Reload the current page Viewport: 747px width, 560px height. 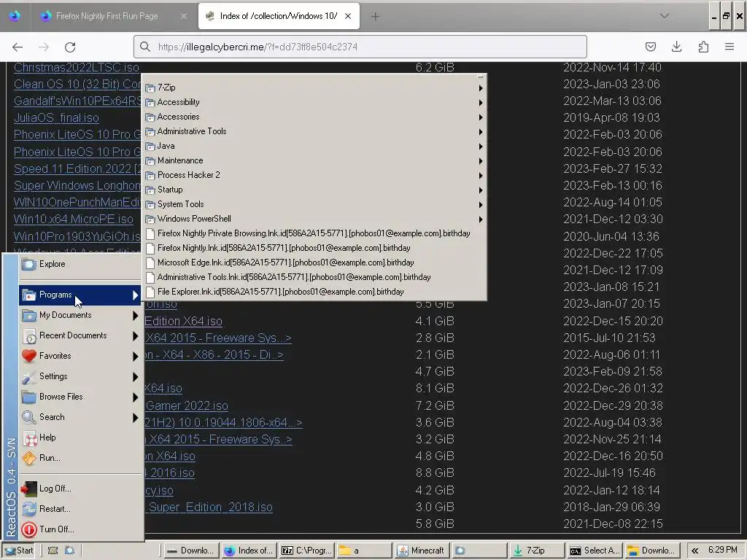(70, 47)
